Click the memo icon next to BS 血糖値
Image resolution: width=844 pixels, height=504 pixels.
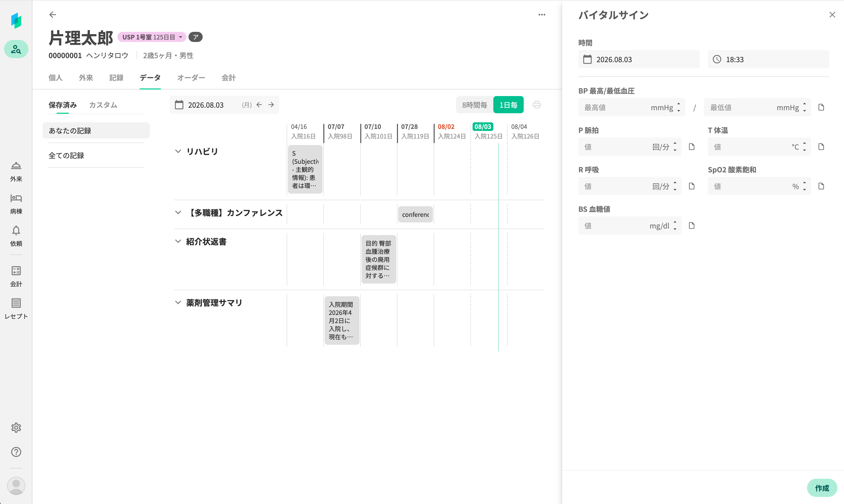692,225
